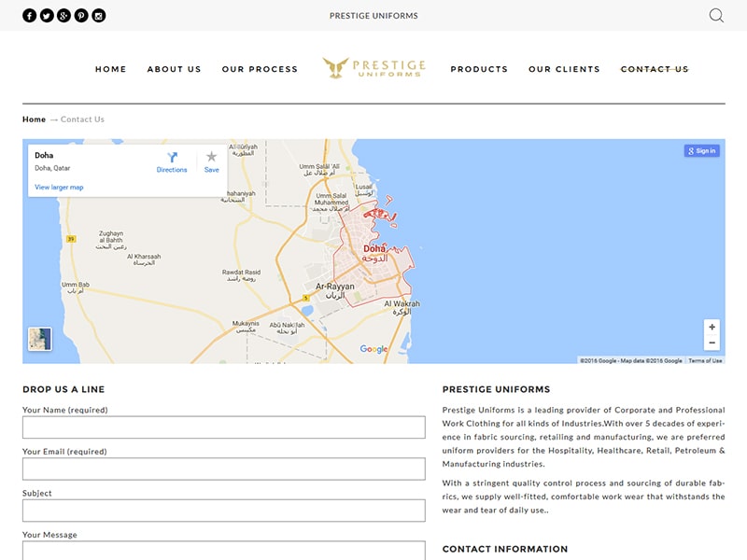
Task: Focus the Your Message text area
Action: pos(224,551)
